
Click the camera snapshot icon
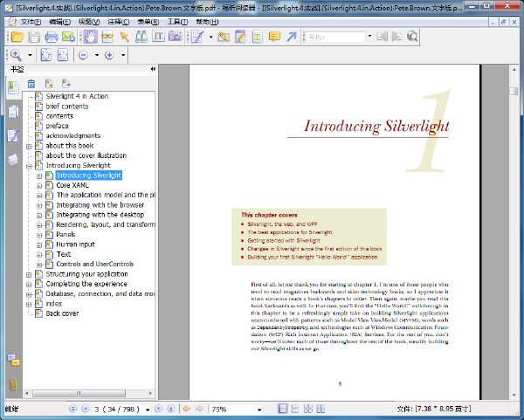[x=176, y=37]
